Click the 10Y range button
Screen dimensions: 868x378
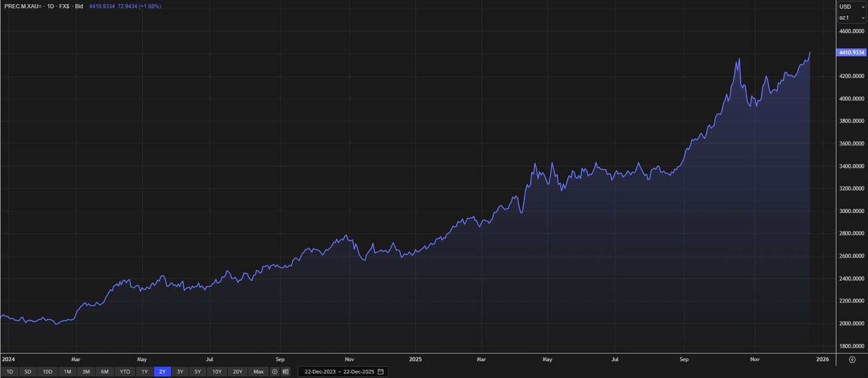[x=217, y=372]
